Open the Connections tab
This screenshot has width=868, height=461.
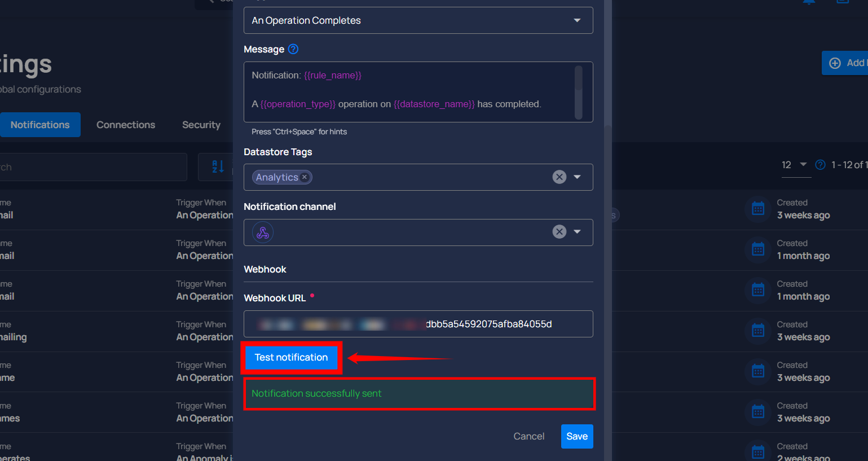[126, 125]
